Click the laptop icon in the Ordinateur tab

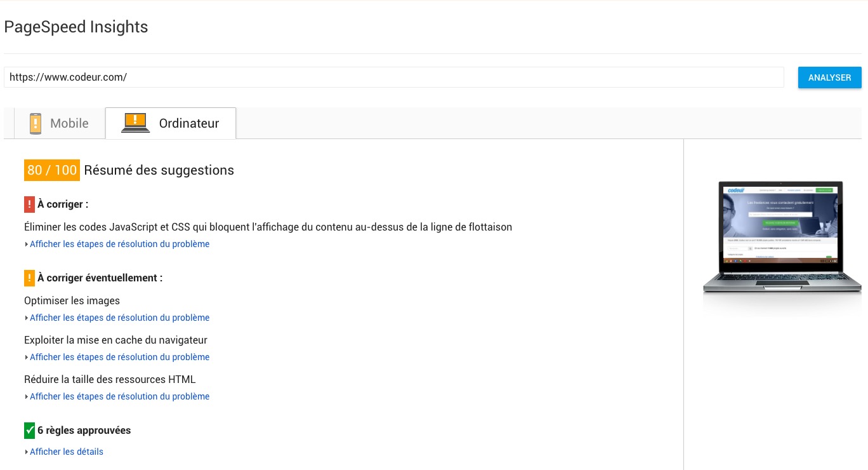pyautogui.click(x=135, y=123)
